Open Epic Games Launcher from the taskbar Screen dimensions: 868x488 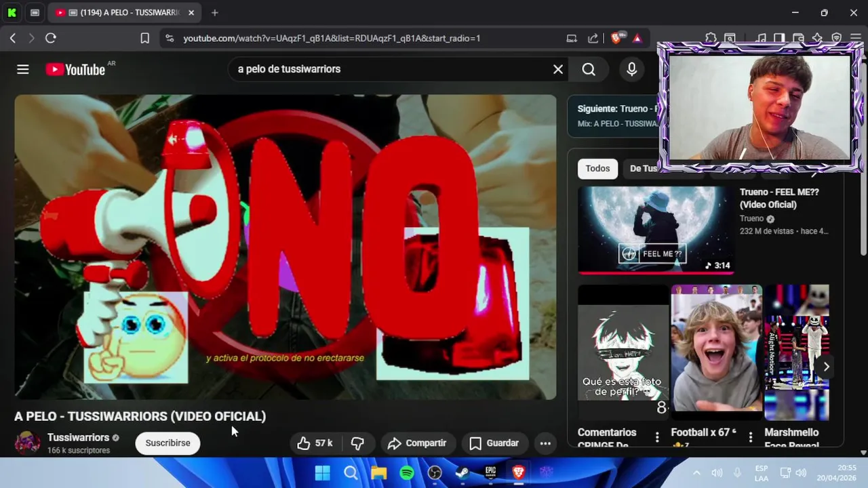point(490,472)
